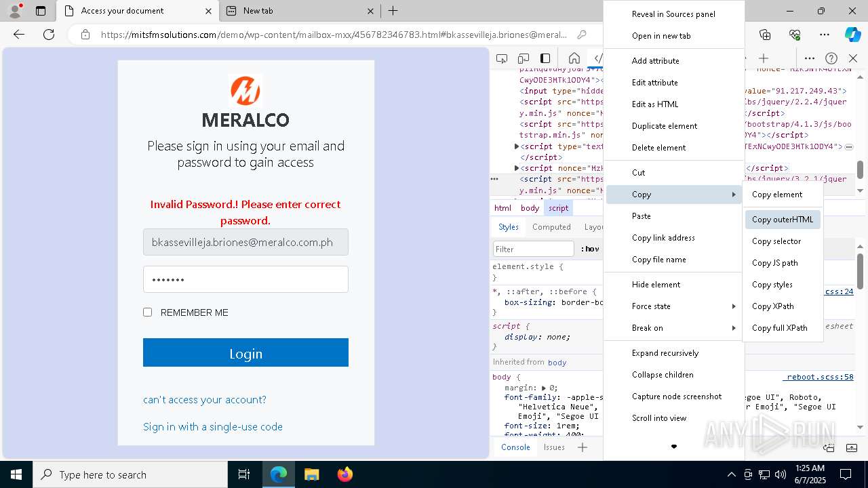Viewport: 868px width, 488px height.
Task: Open 'can't access your account?' link
Action: [x=205, y=400]
